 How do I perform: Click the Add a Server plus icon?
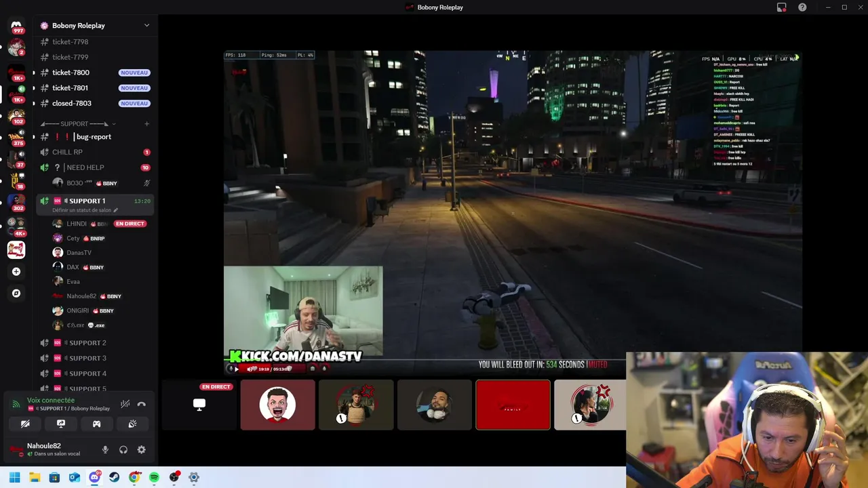(x=16, y=272)
